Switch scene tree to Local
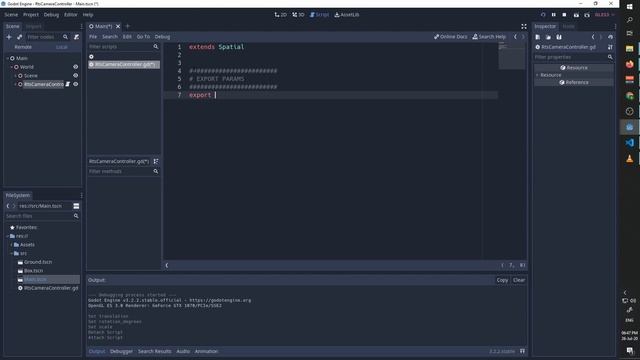Screen dimensions: 640x360 (x=62, y=47)
